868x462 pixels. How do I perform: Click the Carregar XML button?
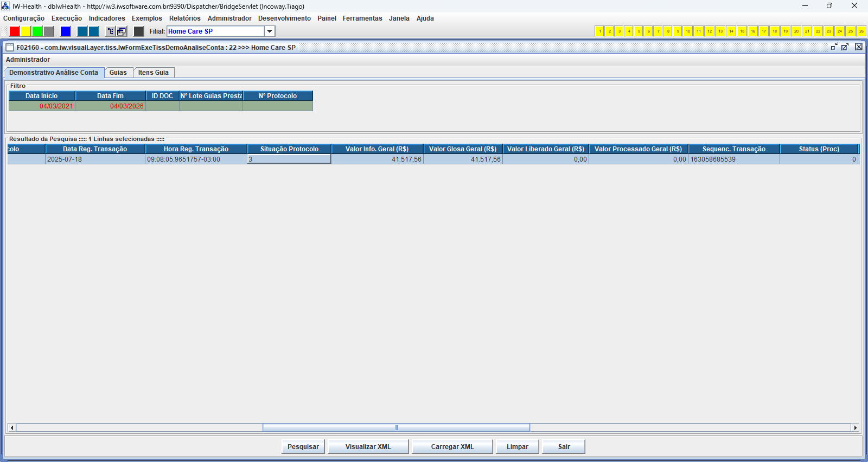pyautogui.click(x=452, y=447)
